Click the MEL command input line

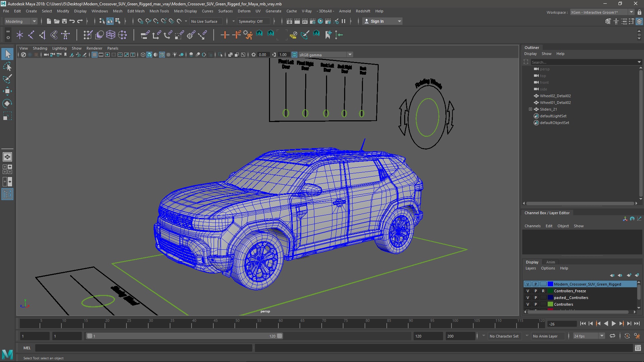click(144, 348)
